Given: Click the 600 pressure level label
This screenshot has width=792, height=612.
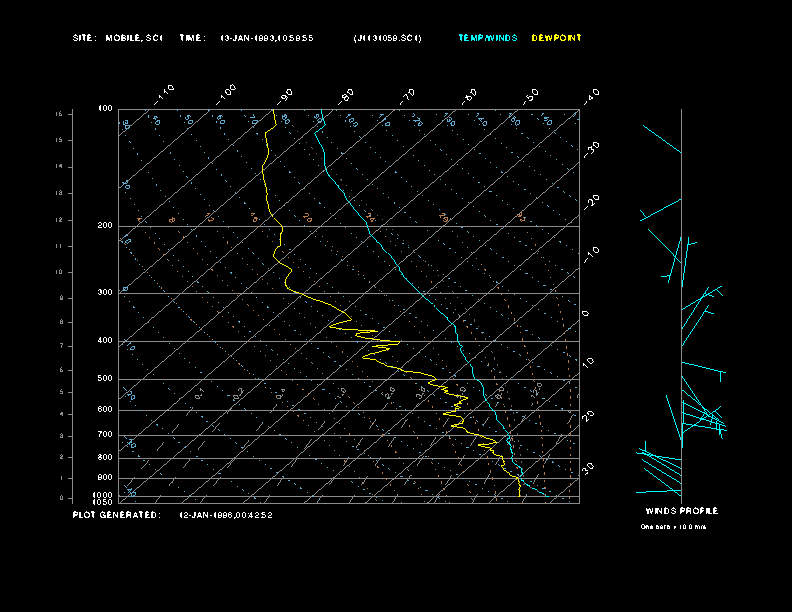Looking at the screenshot, I should coord(105,410).
